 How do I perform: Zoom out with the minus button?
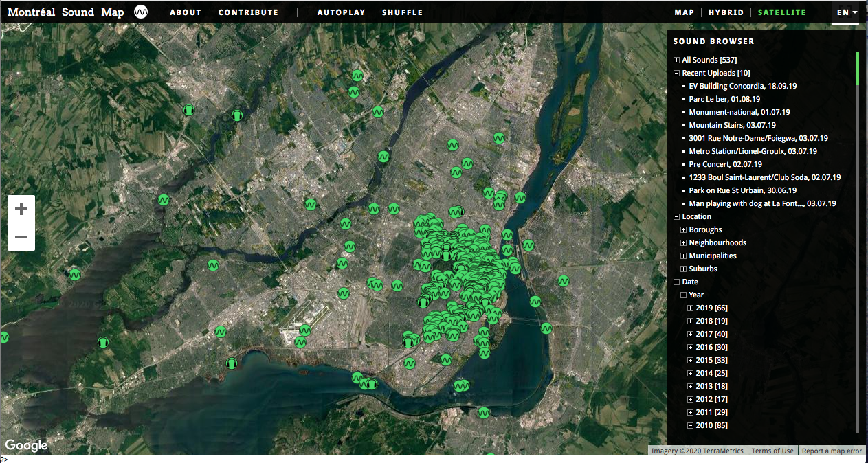coord(21,237)
